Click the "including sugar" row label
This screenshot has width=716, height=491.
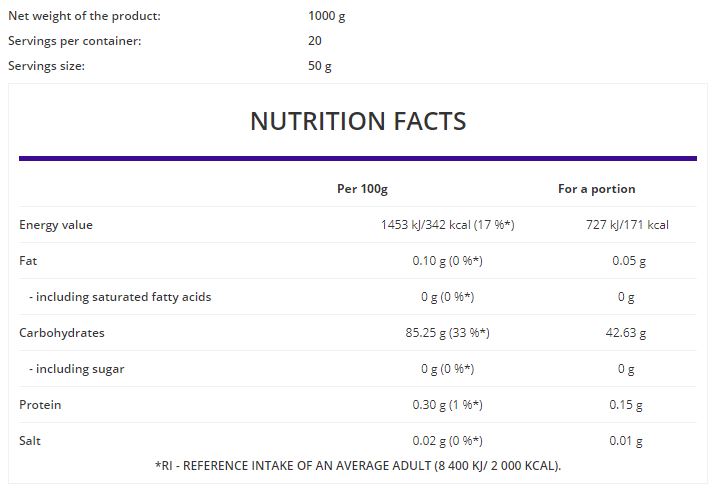click(76, 369)
